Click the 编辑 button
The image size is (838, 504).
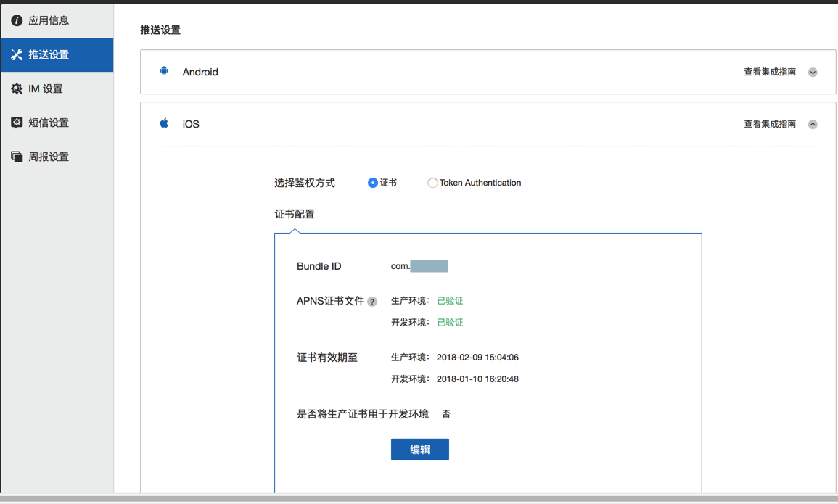tap(419, 450)
